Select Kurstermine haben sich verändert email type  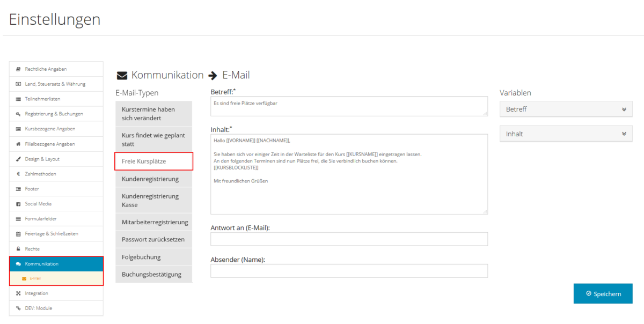click(153, 114)
